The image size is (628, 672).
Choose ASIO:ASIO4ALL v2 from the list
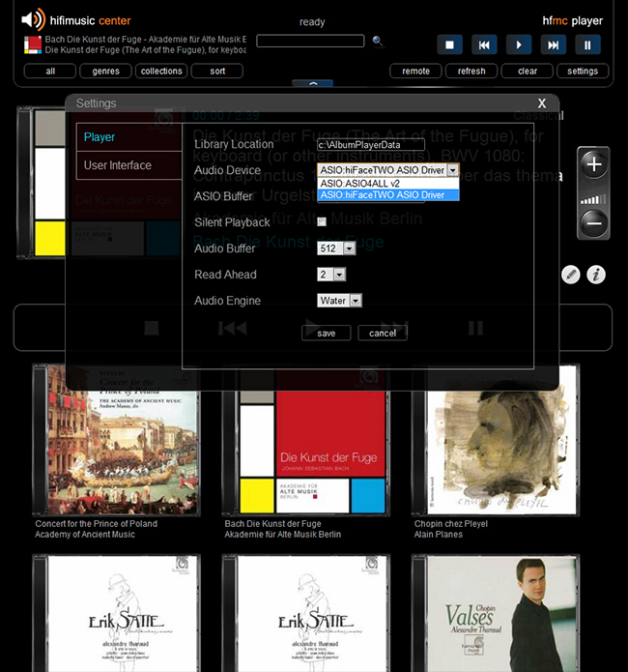coord(388,184)
